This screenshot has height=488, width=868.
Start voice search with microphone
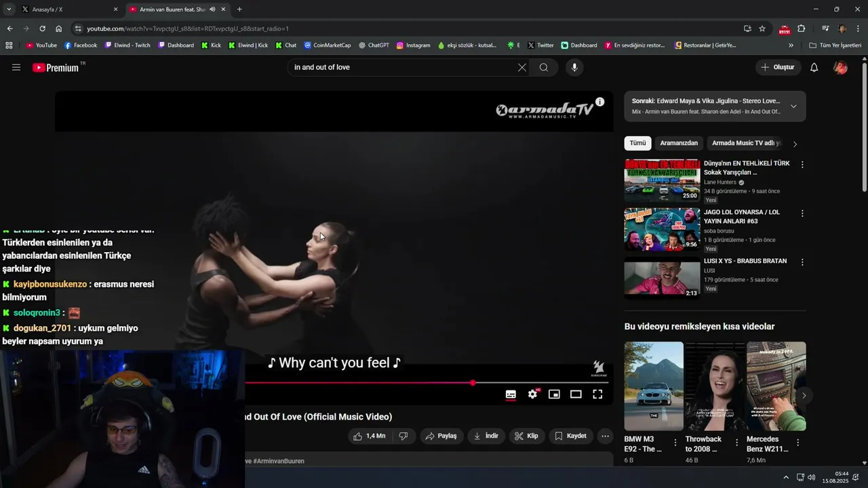point(574,67)
